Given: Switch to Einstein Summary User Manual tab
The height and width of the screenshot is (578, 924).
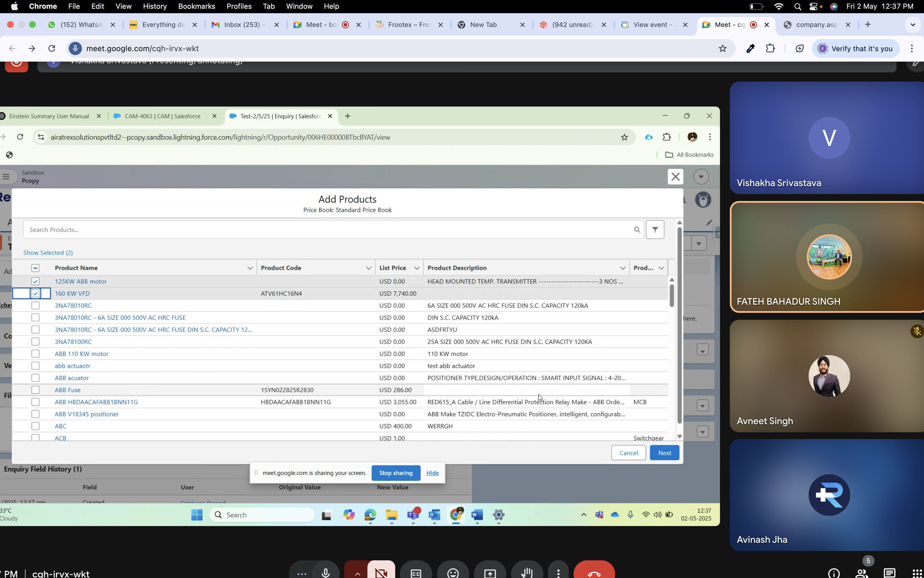Looking at the screenshot, I should (x=50, y=116).
